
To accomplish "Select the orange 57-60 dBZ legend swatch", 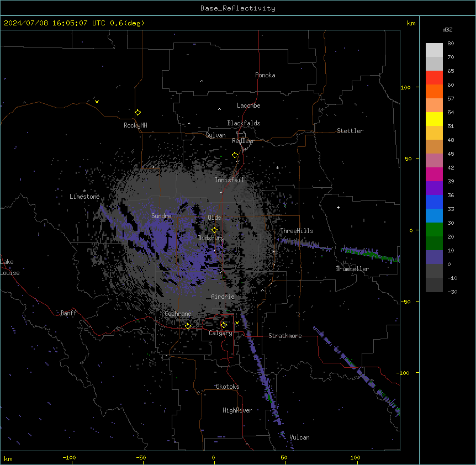I will 434,91.
